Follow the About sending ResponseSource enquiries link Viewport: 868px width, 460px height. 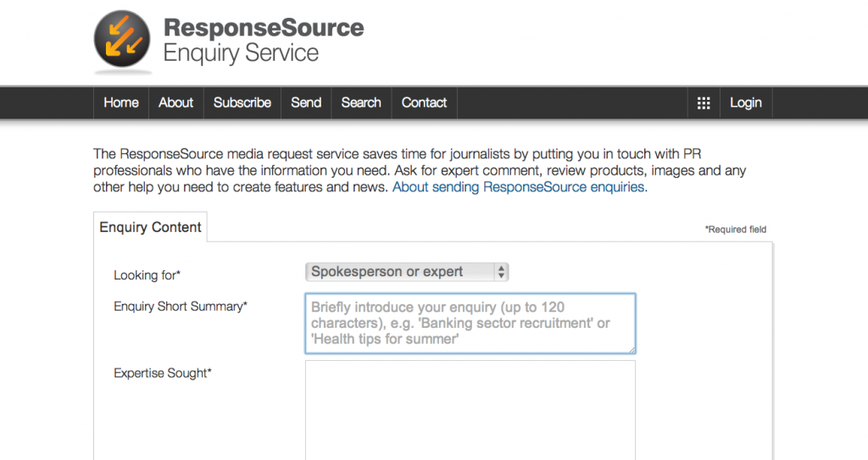(x=520, y=187)
